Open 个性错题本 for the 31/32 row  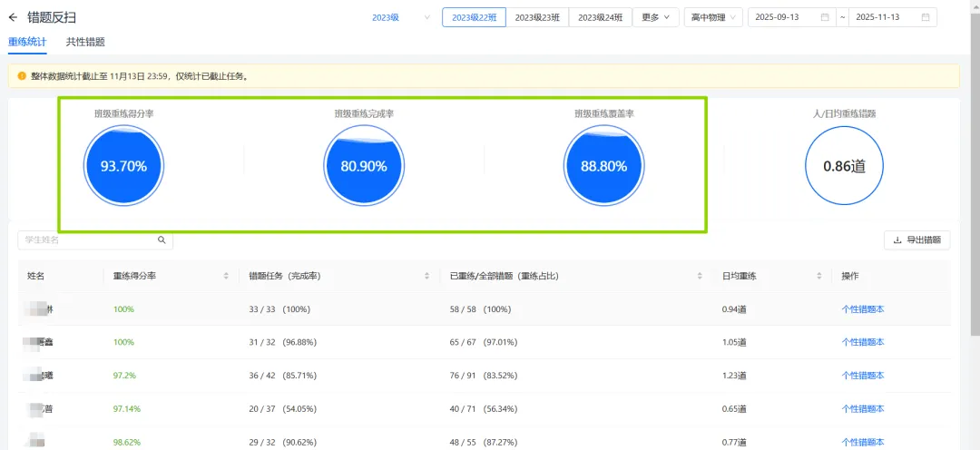pos(863,342)
